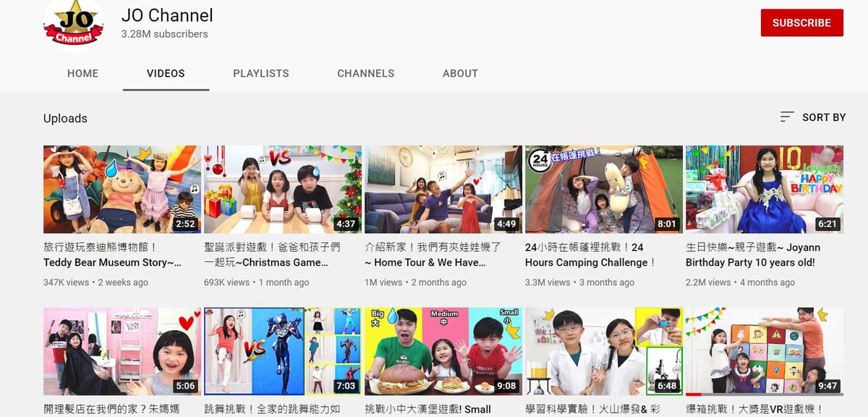
Task: Open the hair salon video thumbnail 5:06
Action: coord(122,351)
